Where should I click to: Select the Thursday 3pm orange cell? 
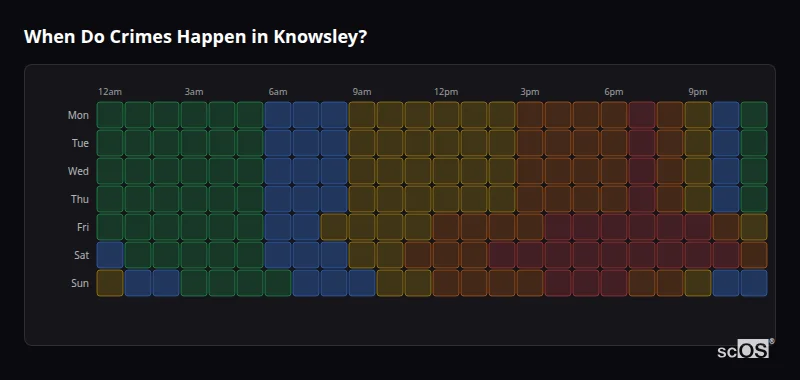click(530, 199)
